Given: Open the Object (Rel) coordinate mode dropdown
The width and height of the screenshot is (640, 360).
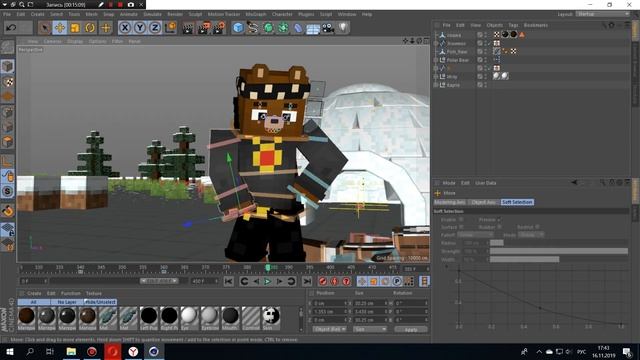Looking at the screenshot, I should 330,329.
